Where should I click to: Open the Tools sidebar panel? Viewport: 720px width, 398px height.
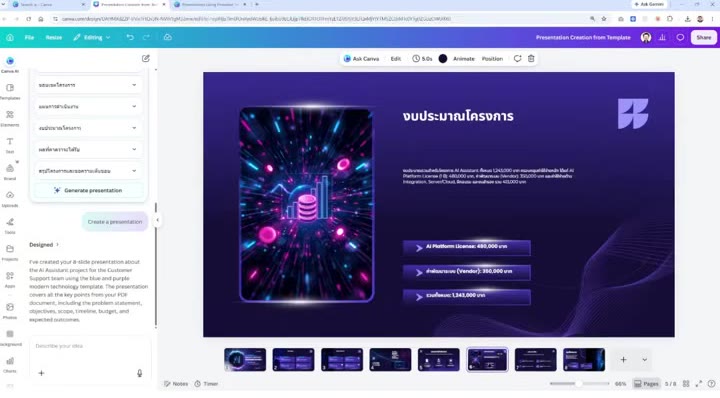10,226
